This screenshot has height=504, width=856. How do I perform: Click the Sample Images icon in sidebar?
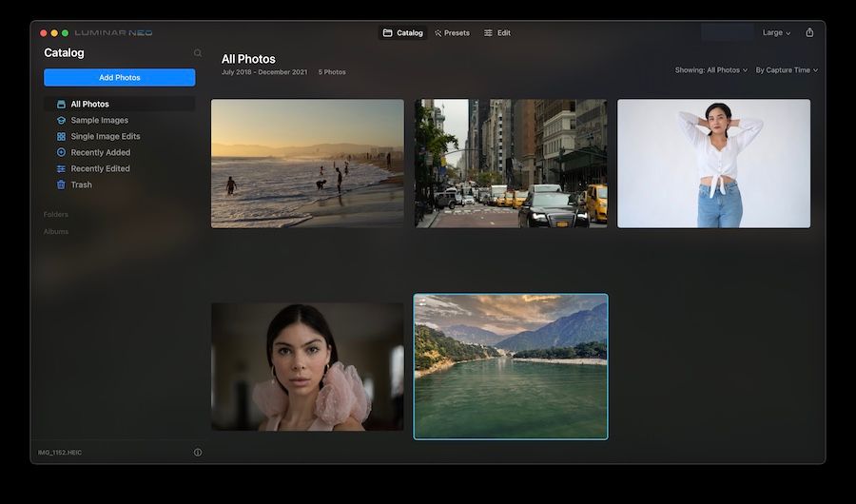tap(61, 121)
